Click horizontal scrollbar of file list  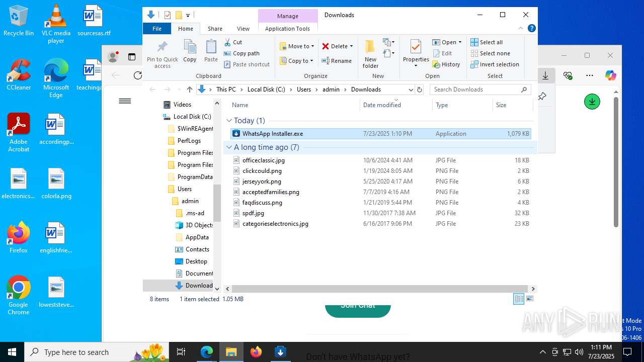click(380, 289)
